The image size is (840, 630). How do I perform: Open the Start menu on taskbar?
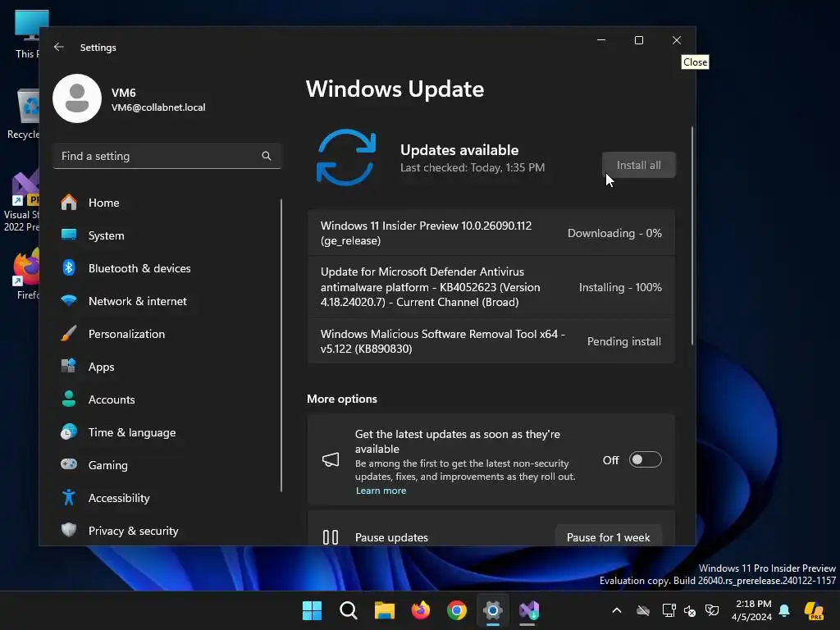pos(313,610)
